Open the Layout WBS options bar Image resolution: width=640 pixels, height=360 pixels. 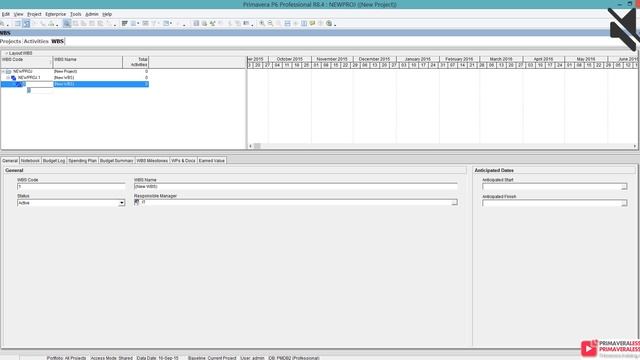pos(20,53)
